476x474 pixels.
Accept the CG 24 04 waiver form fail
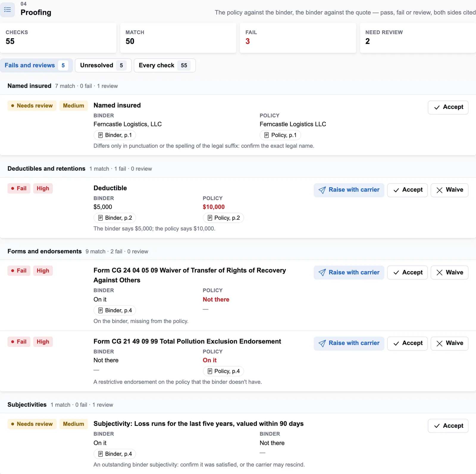pyautogui.click(x=407, y=272)
